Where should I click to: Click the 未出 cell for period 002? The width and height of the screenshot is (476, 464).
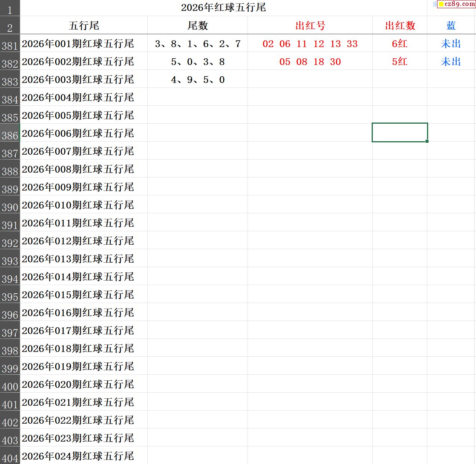(x=451, y=62)
